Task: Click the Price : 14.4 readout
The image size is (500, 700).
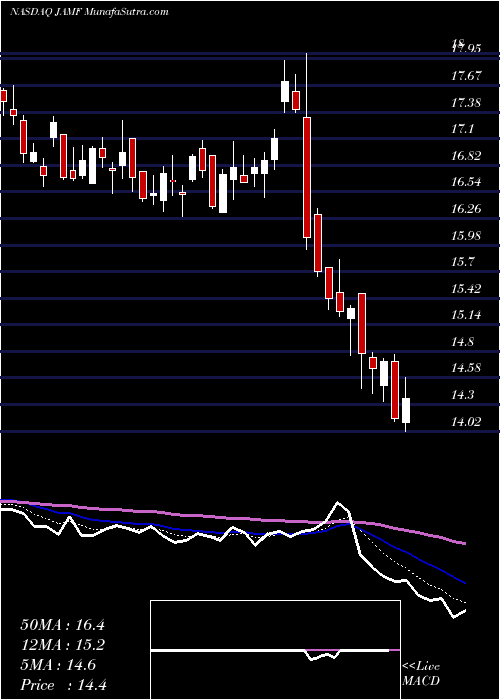Action: (x=63, y=685)
